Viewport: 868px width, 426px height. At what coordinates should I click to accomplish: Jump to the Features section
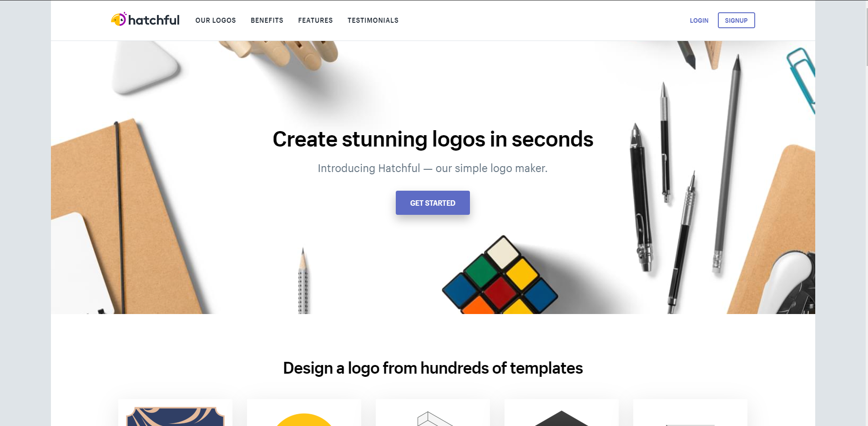click(x=315, y=20)
